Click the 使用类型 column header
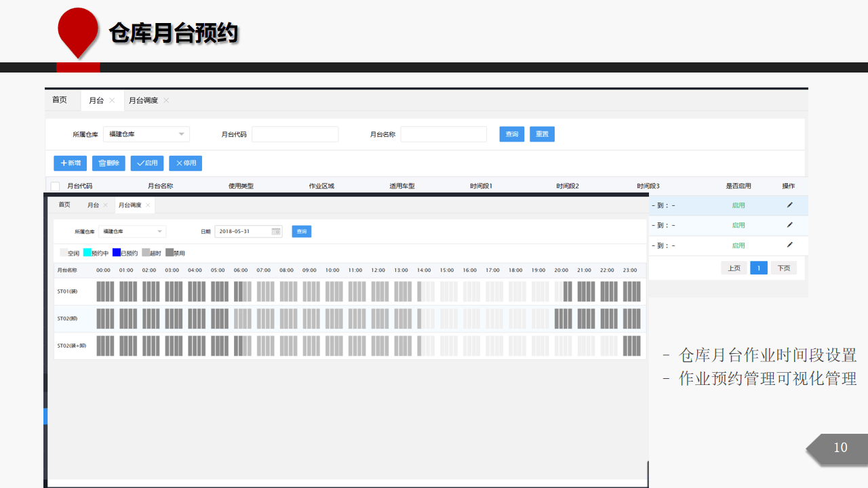 [x=241, y=186]
